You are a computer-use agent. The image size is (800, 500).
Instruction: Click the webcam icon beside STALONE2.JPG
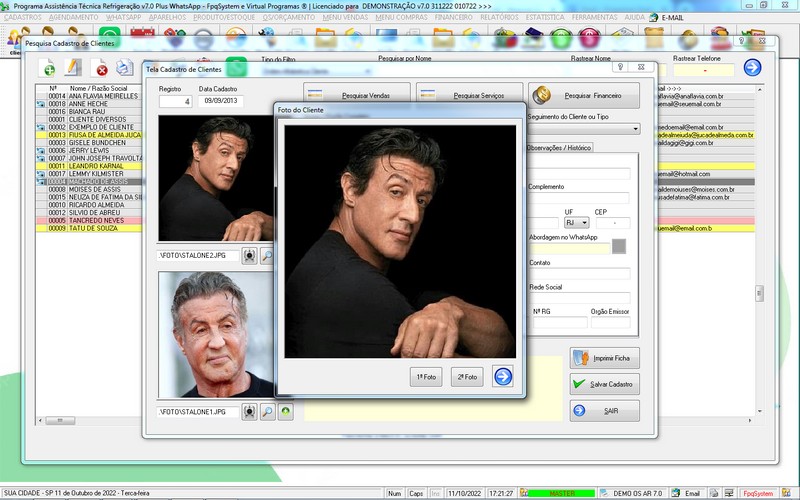[x=249, y=256]
